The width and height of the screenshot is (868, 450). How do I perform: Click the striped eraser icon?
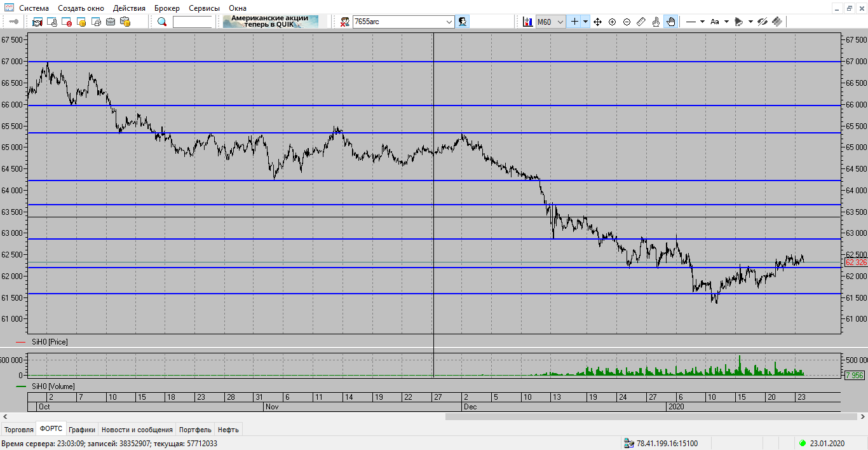776,22
